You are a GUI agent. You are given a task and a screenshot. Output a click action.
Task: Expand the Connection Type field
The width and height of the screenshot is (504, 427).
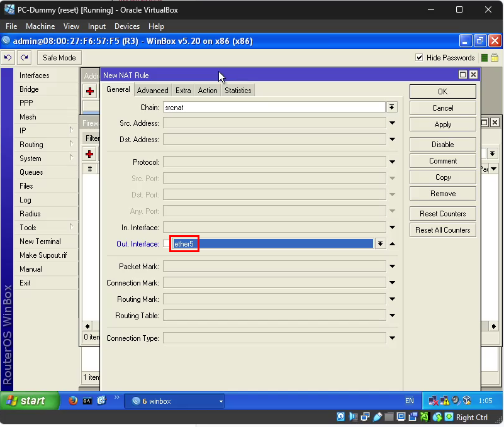[392, 338]
